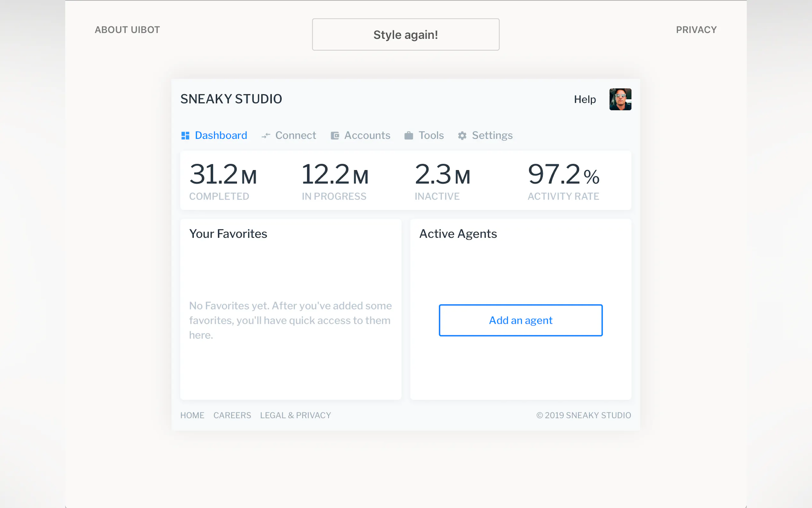This screenshot has width=812, height=508.
Task: Click the Tools briefcase icon
Action: pyautogui.click(x=409, y=135)
